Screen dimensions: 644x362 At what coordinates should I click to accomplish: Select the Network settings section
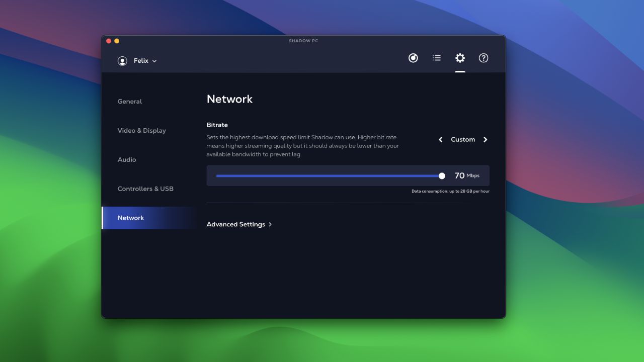pos(131,218)
